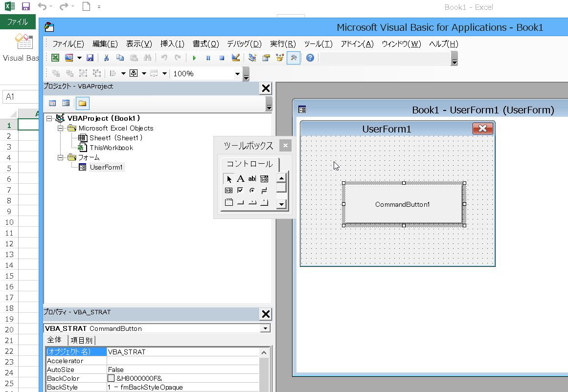
Task: Click the Copy icon in VBA toolbar
Action: [x=120, y=58]
